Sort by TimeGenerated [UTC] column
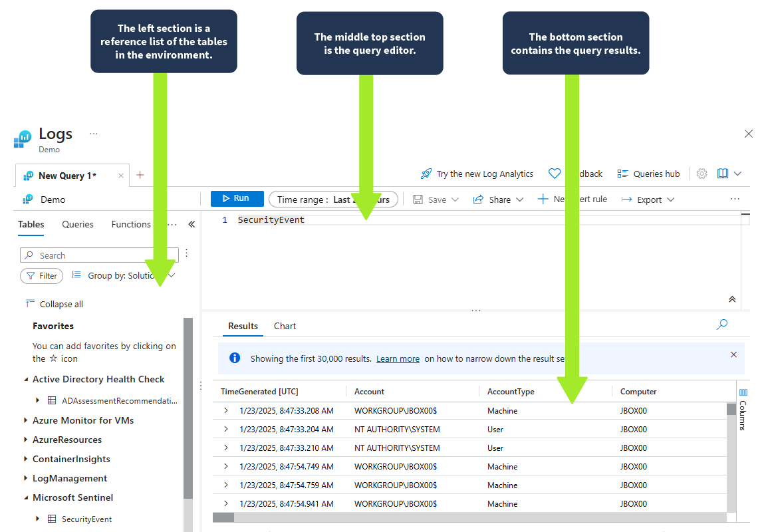The height and width of the screenshot is (532, 758). coord(259,392)
